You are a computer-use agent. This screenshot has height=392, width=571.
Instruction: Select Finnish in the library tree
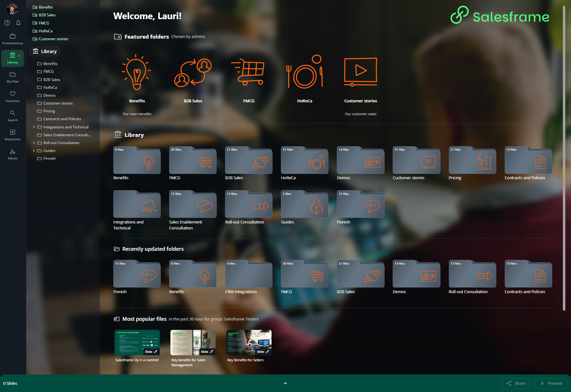click(46, 158)
